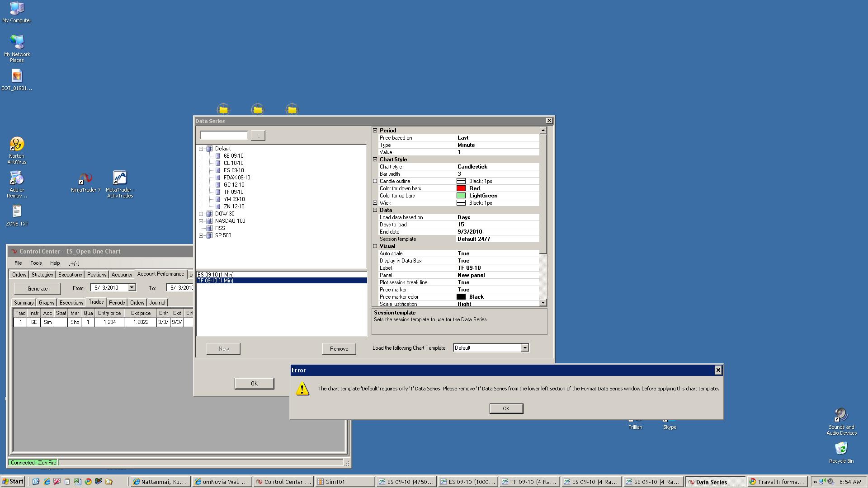Viewport: 868px width, 488px height.
Task: Open Recycle Bin icon
Action: click(841, 449)
